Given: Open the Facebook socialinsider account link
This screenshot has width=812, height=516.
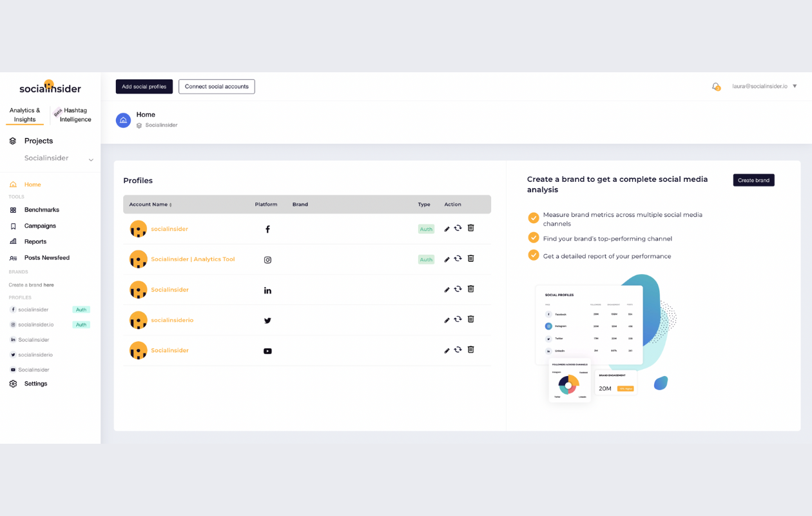Looking at the screenshot, I should 169,229.
